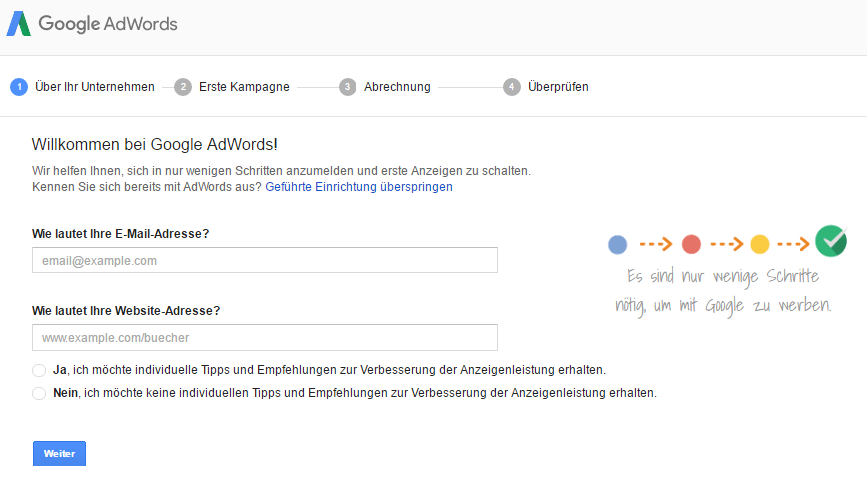The image size is (867, 479).
Task: Select the Ja radio button for tips
Action: pyautogui.click(x=39, y=370)
